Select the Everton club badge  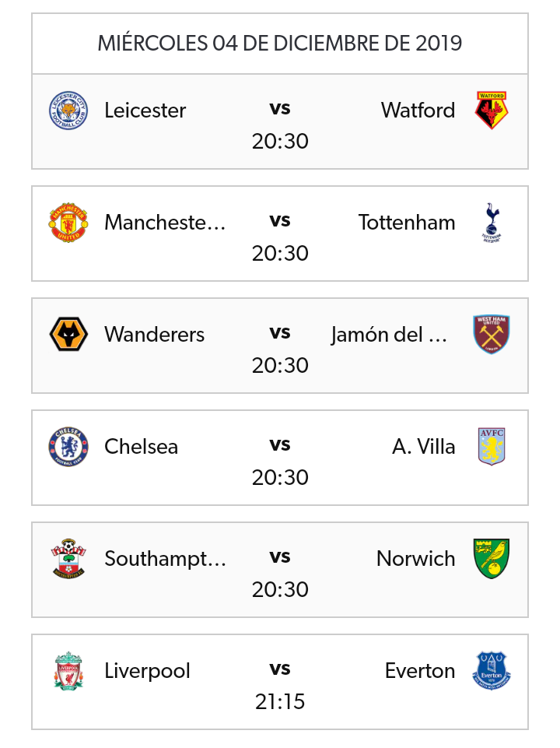pyautogui.click(x=492, y=670)
